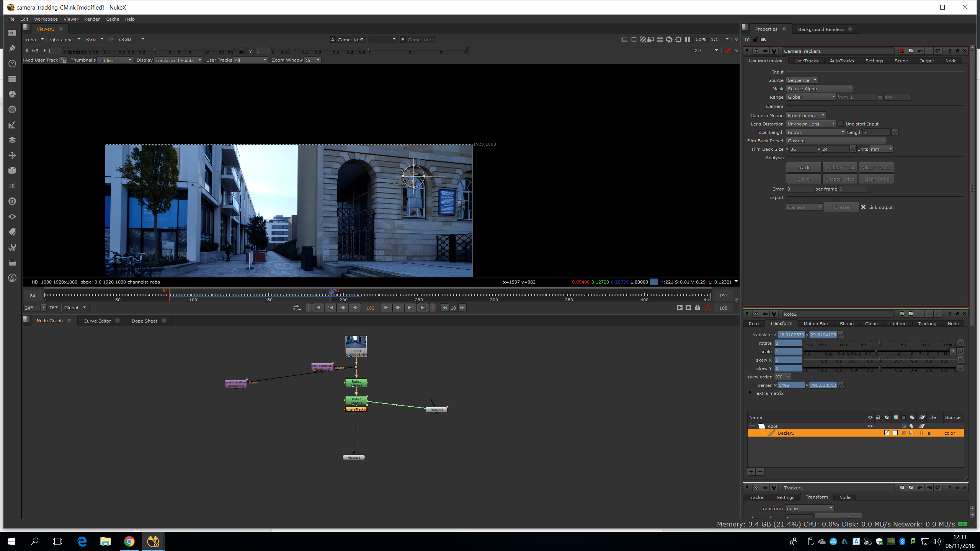Screen dimensions: 980x551
Task: Open the Time nodes clock icon
Action: [x=12, y=64]
